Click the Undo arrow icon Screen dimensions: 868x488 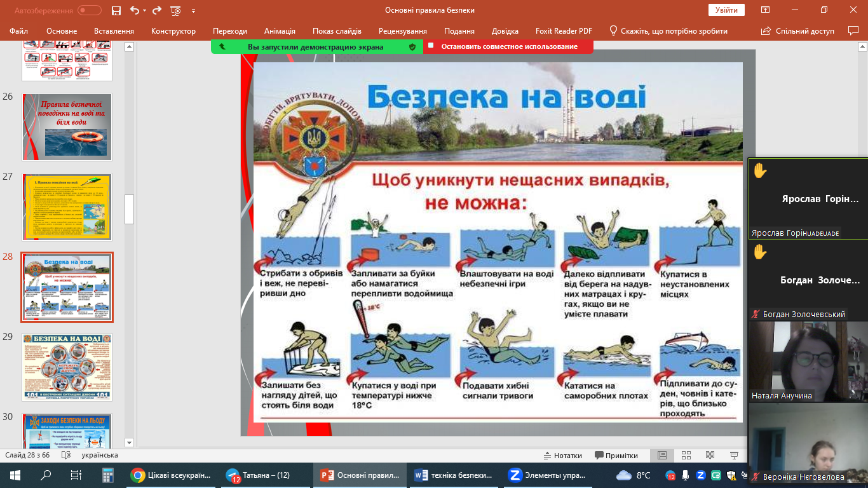(x=133, y=10)
